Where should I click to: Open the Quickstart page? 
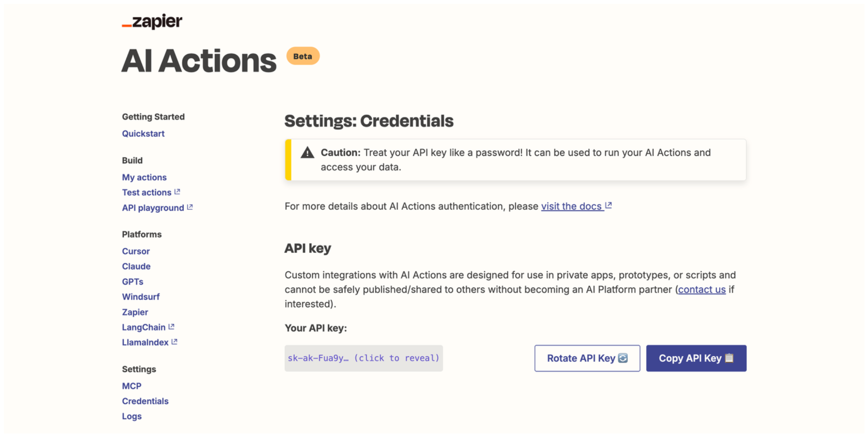tap(143, 134)
